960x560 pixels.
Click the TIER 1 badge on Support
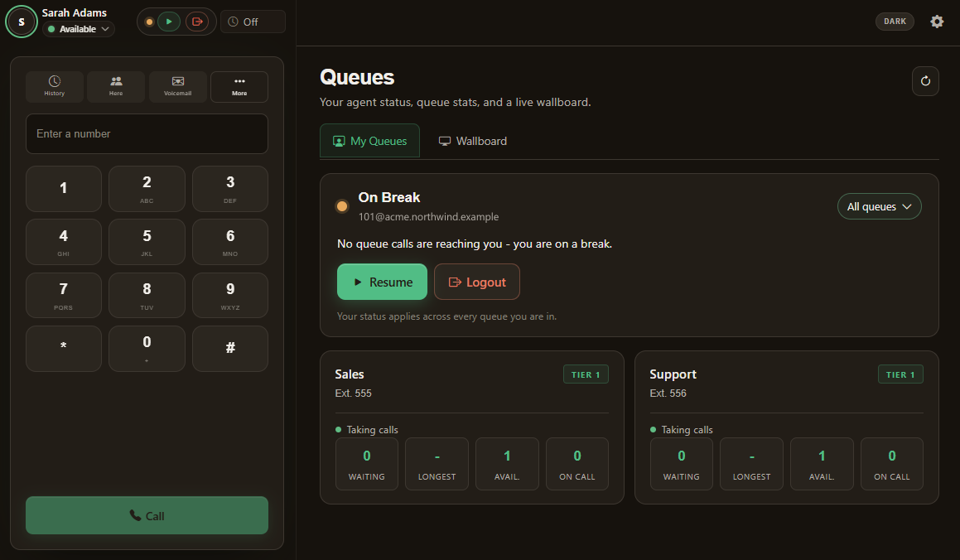coord(900,374)
